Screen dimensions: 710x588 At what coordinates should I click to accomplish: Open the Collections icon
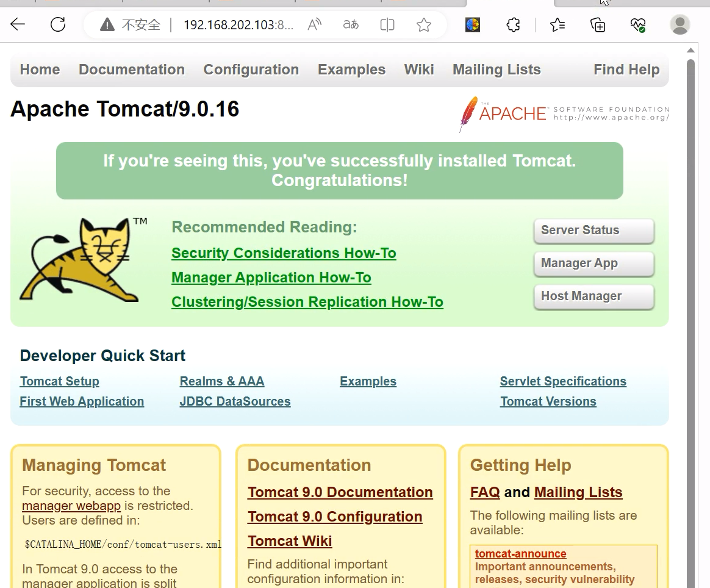pos(598,24)
